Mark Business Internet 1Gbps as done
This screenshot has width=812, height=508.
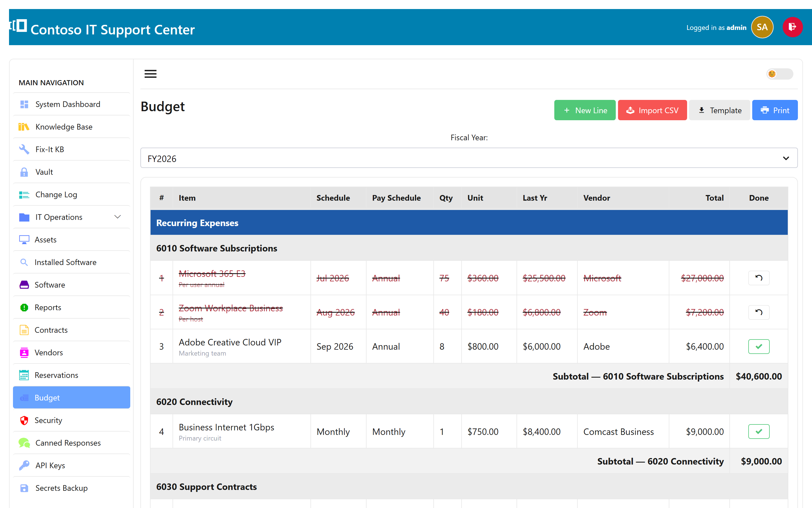click(759, 432)
